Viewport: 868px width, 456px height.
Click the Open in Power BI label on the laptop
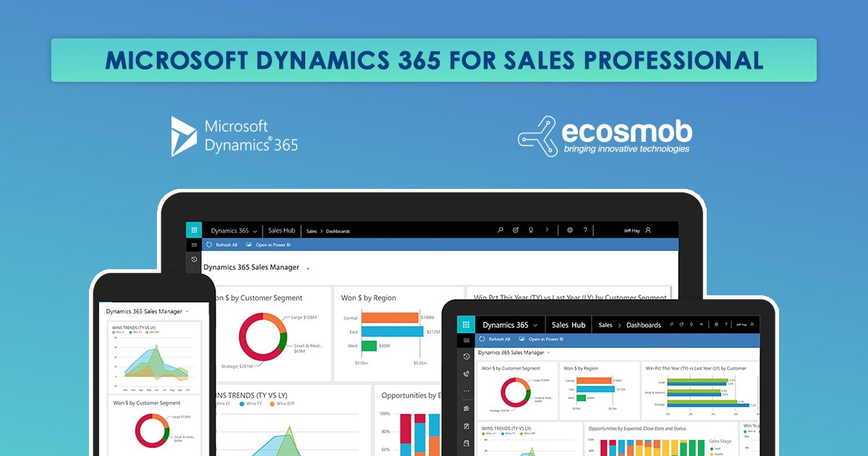pos(272,245)
